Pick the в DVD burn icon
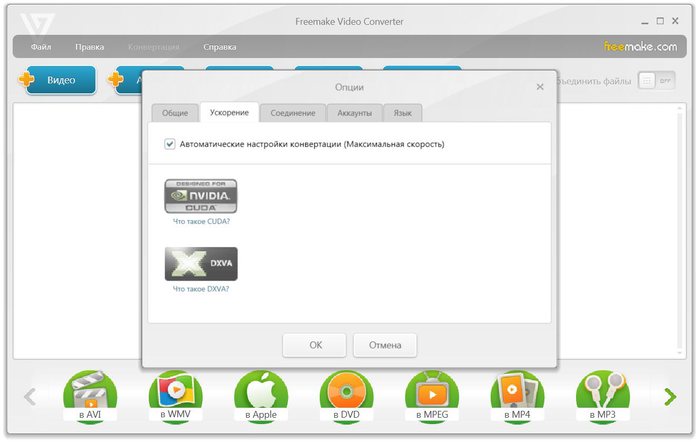 click(x=347, y=396)
